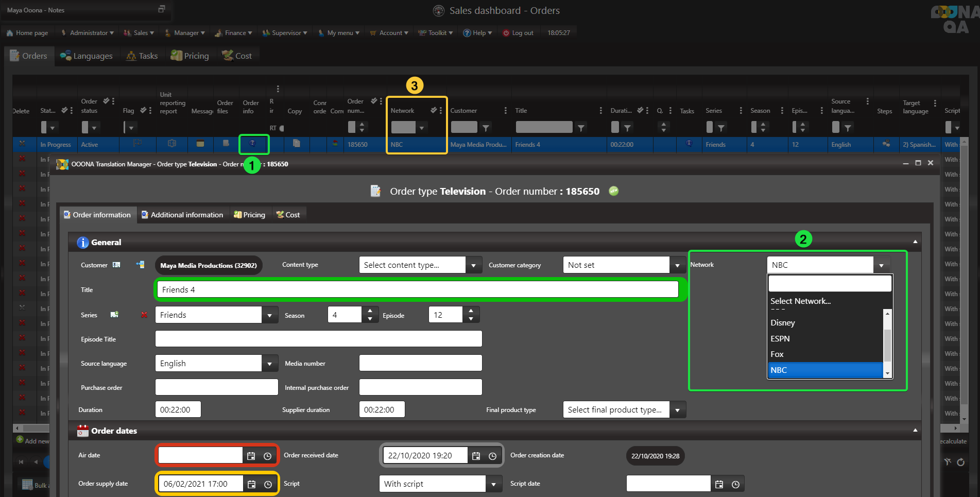Image resolution: width=980 pixels, height=497 pixels.
Task: Expand Final product type dropdown
Action: click(677, 410)
